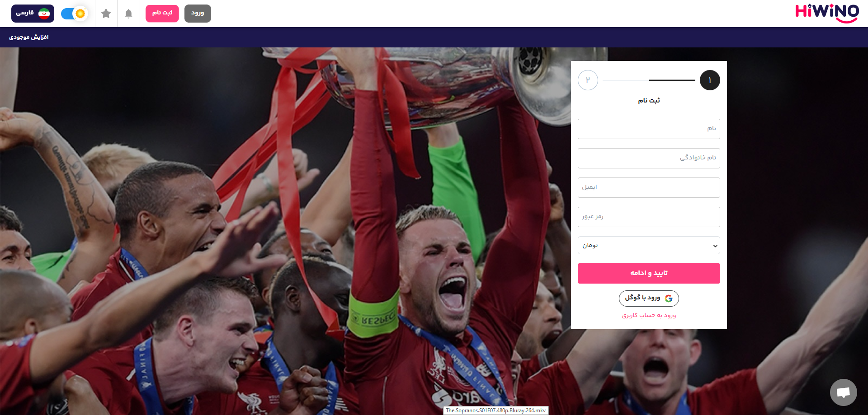Click the HiWiNO logo
Screen dimensions: 868x415
(x=827, y=13)
